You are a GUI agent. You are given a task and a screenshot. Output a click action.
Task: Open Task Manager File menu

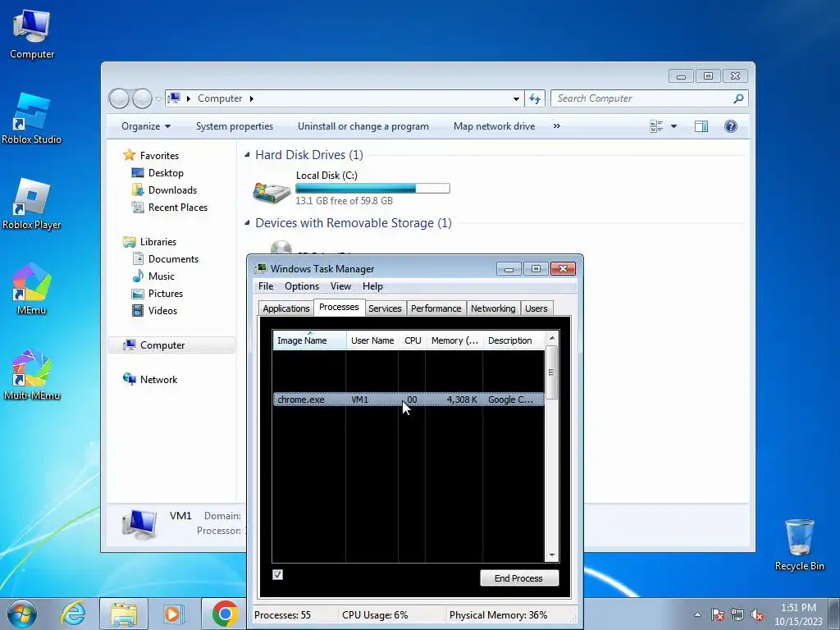[266, 286]
